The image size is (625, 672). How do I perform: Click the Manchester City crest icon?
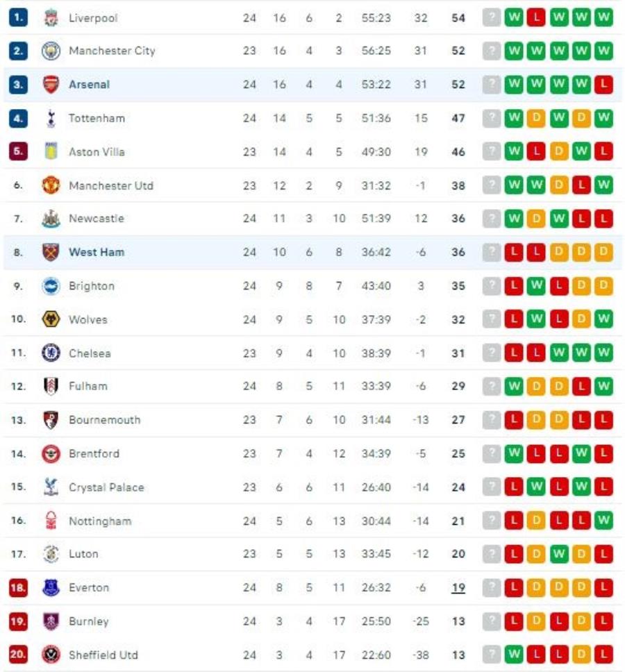tap(51, 51)
